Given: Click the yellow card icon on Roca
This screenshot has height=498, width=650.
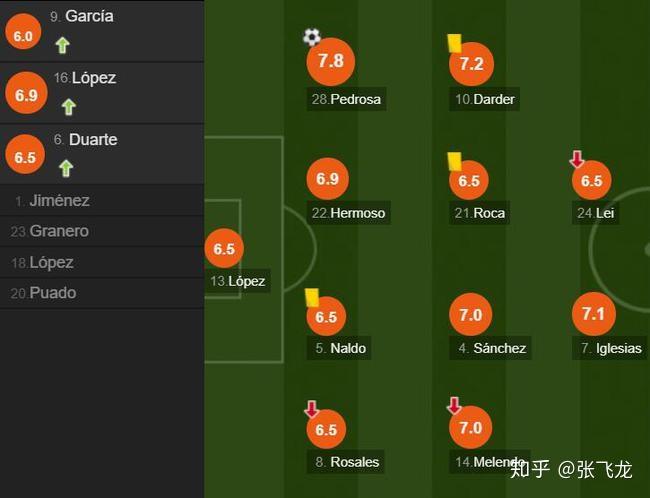Looking at the screenshot, I should pos(454,161).
